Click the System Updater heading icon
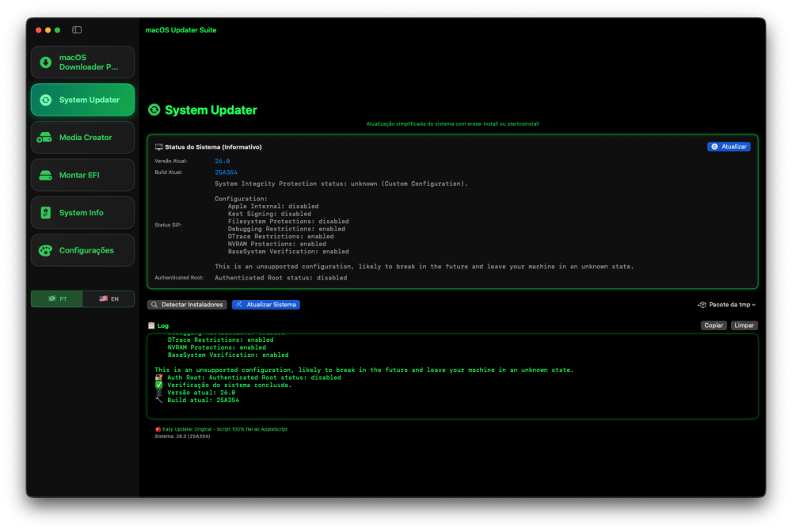 [x=154, y=109]
